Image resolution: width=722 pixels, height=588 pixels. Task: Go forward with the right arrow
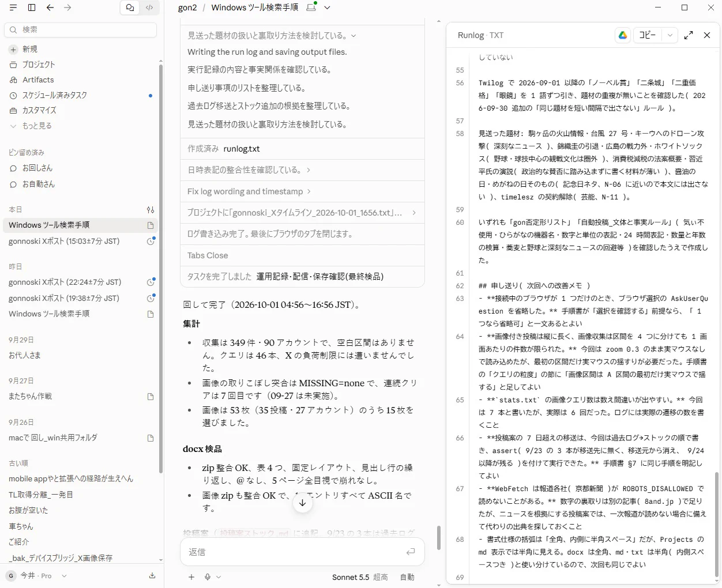67,7
